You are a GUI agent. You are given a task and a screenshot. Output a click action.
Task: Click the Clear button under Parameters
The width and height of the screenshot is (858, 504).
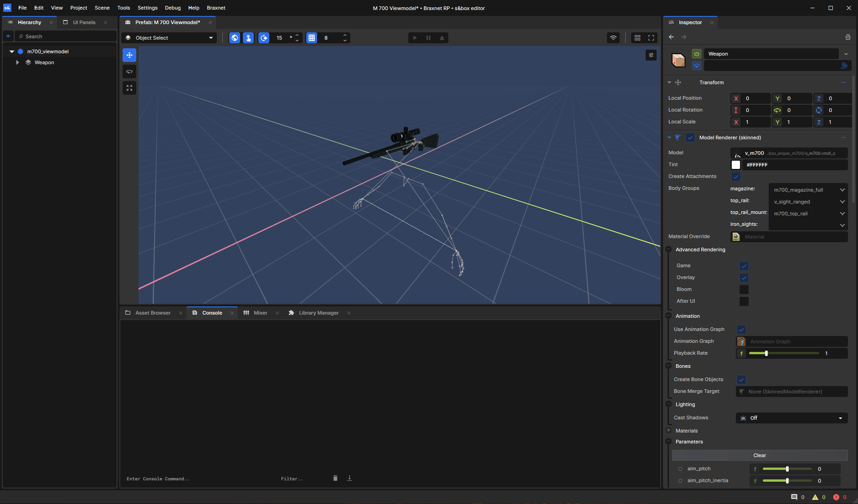759,455
